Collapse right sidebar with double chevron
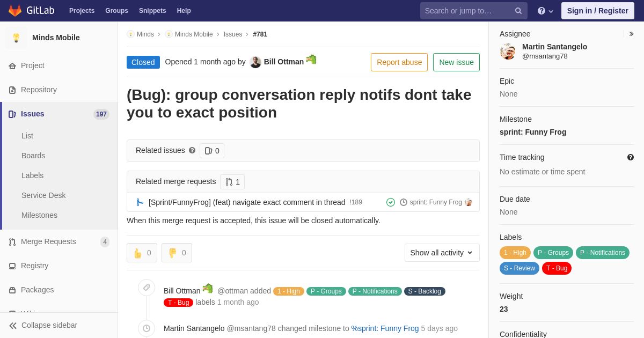The height and width of the screenshot is (338, 644). (x=631, y=34)
